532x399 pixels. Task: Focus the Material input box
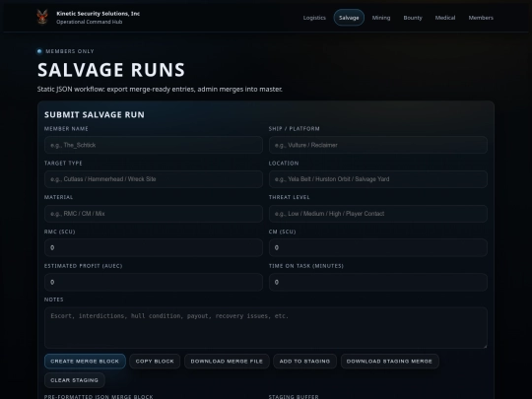coord(154,214)
